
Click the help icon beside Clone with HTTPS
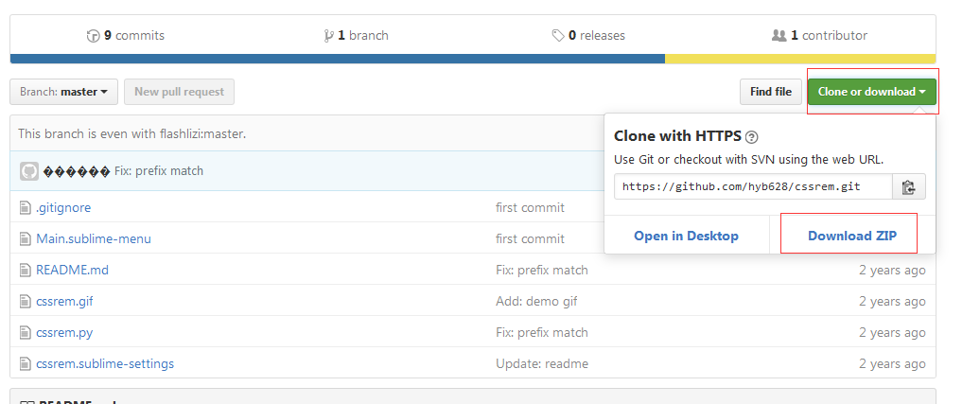click(752, 137)
